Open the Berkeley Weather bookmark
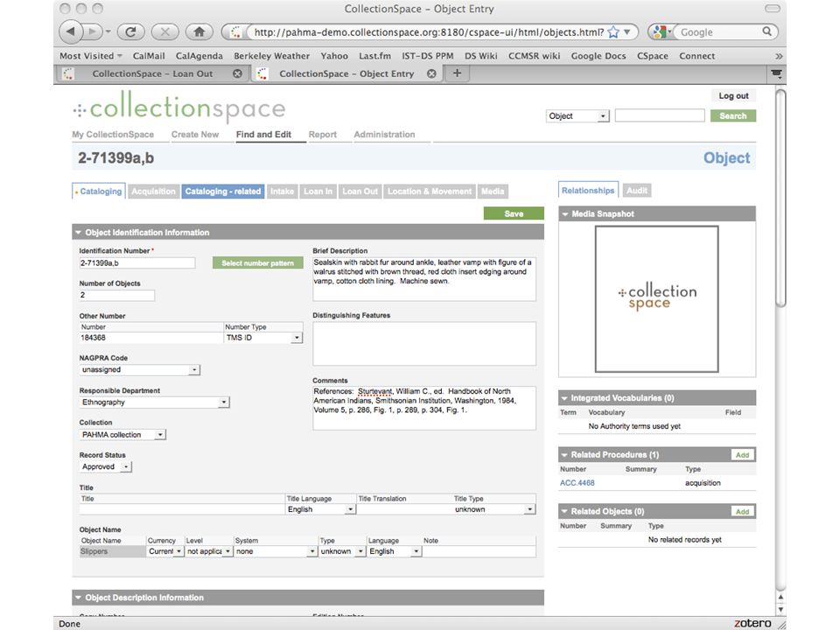Image resolution: width=840 pixels, height=630 pixels. pyautogui.click(x=271, y=56)
